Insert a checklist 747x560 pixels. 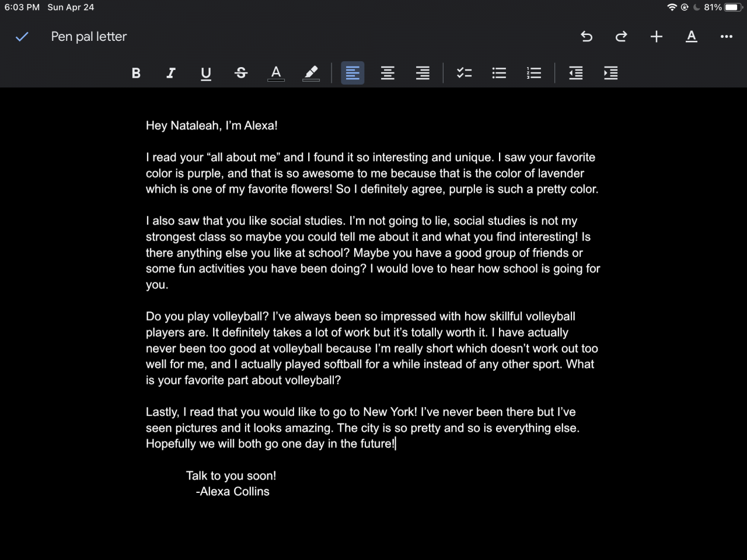464,73
